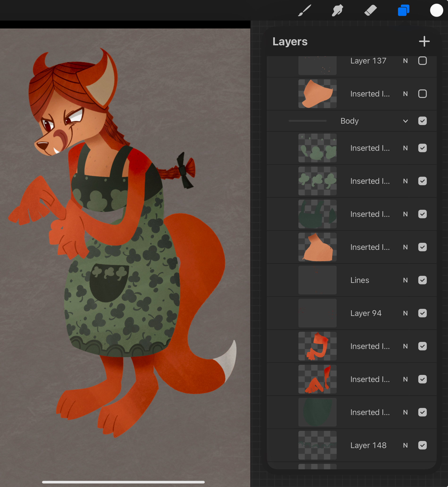
Task: Select the "Layer 148" name
Action: click(x=368, y=445)
